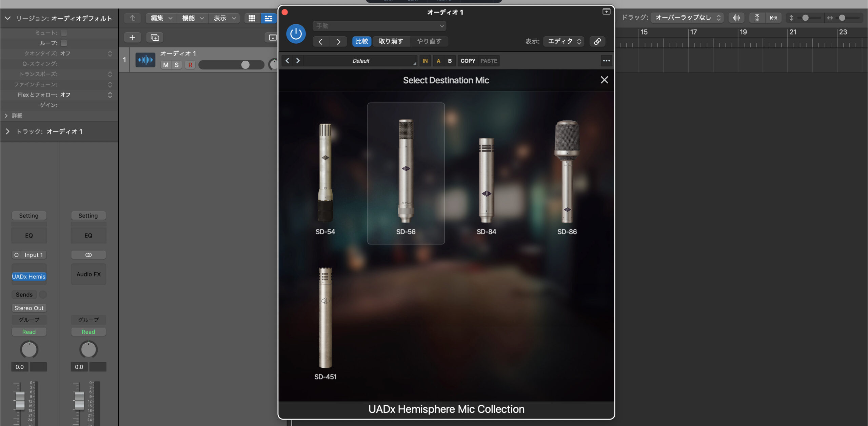The height and width of the screenshot is (426, 868).
Task: Toggle the 比較 compare button
Action: (362, 41)
